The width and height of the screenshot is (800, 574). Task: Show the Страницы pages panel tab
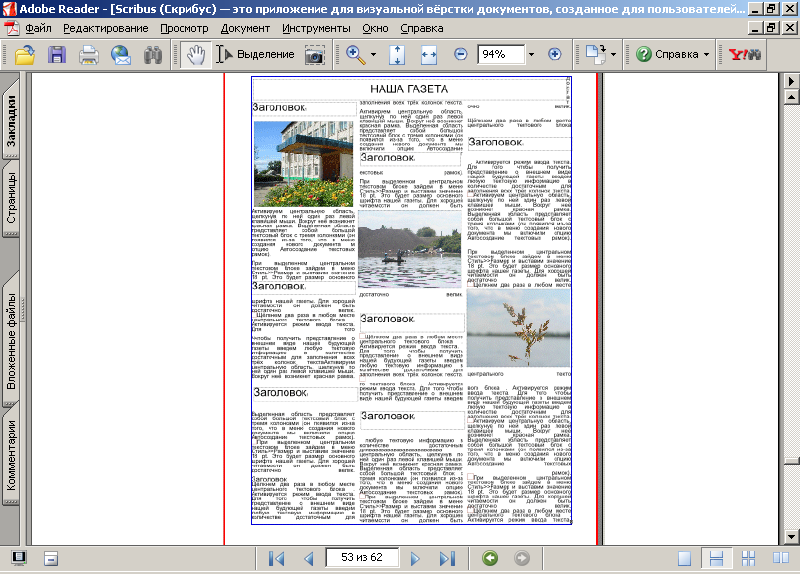click(11, 198)
